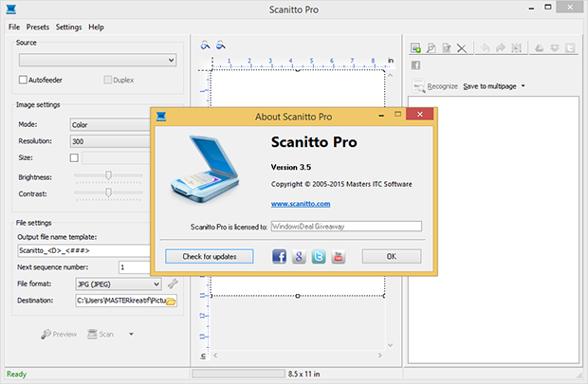Open Google Plus page from About dialog
Image resolution: width=588 pixels, height=384 pixels.
pyautogui.click(x=299, y=257)
